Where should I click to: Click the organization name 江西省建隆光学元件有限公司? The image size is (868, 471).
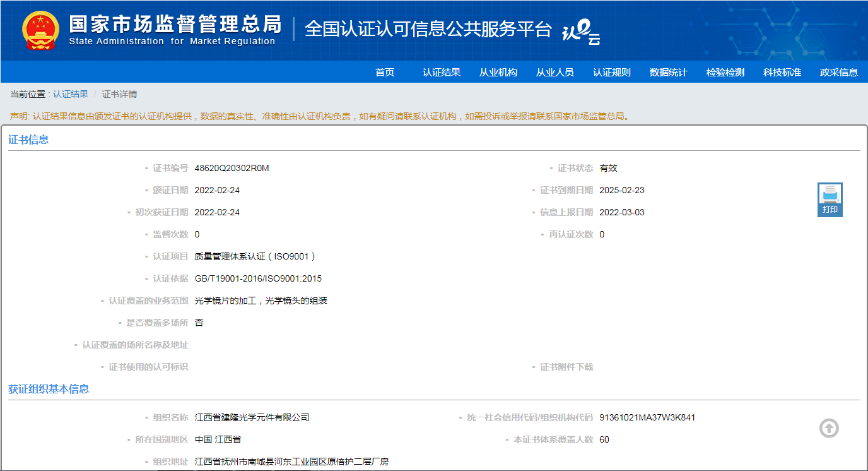(x=252, y=417)
